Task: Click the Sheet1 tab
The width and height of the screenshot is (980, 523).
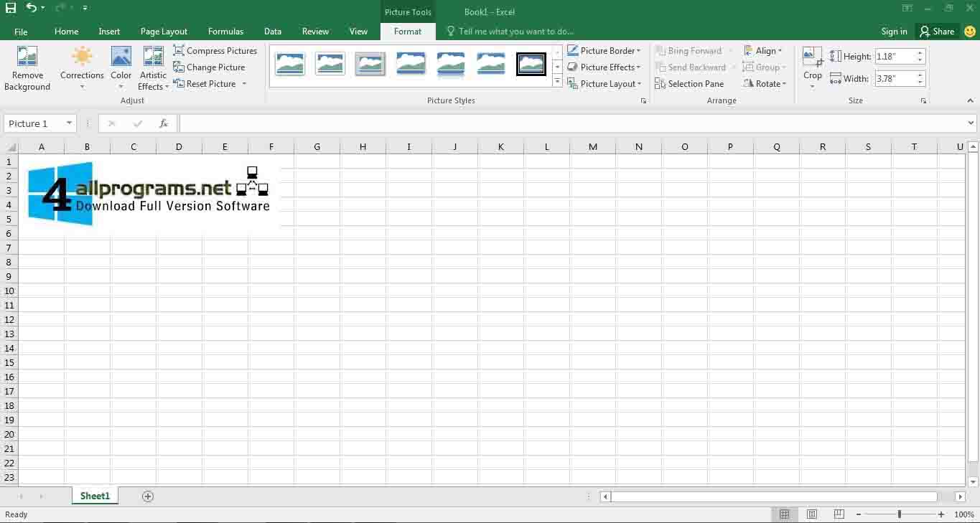Action: 95,496
